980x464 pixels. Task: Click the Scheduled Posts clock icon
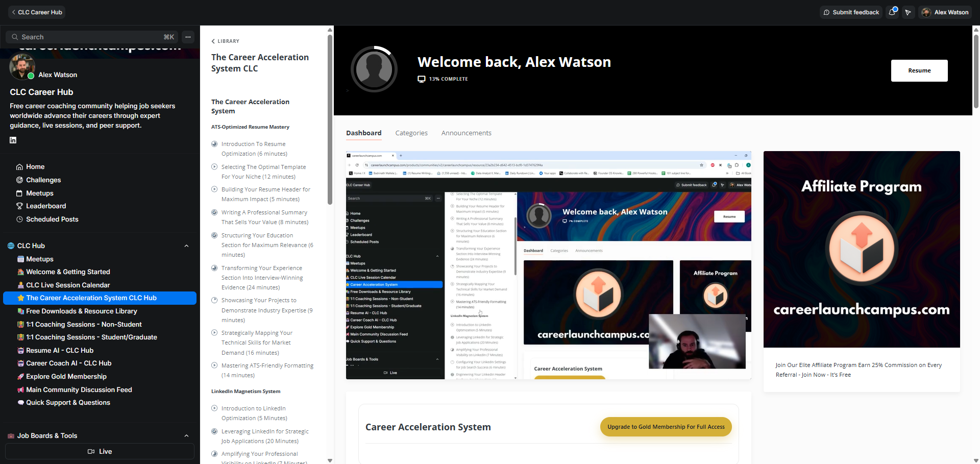19,219
